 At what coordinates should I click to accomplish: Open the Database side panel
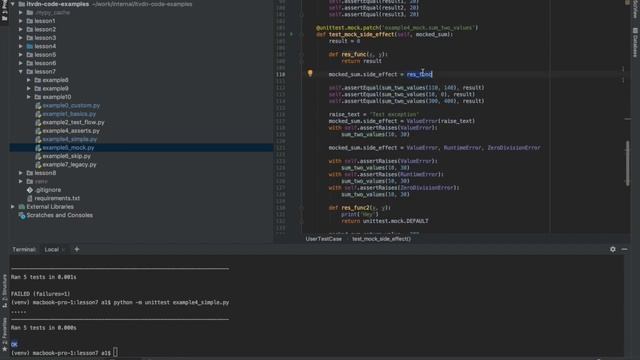pyautogui.click(x=635, y=42)
